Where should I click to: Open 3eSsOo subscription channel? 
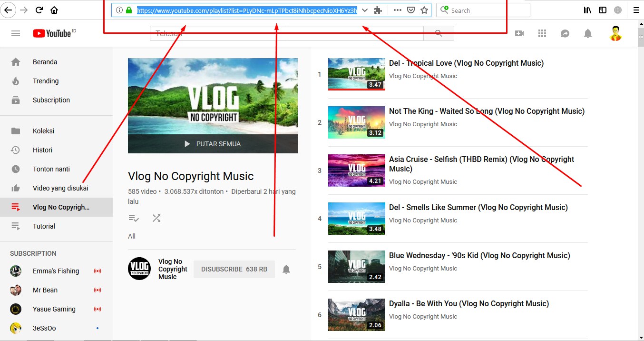(56, 328)
